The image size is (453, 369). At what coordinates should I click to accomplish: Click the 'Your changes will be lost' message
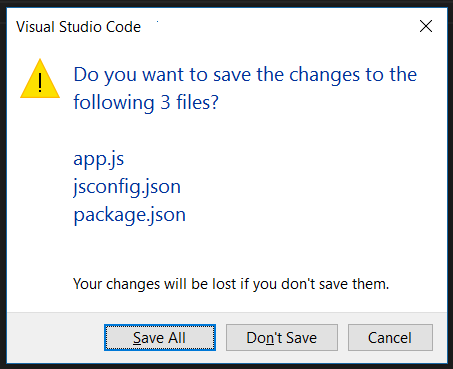(231, 284)
